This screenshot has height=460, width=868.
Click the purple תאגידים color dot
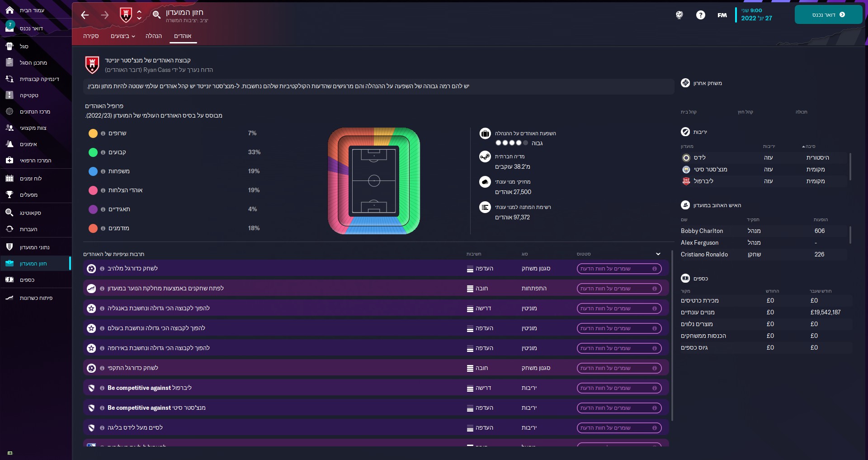pyautogui.click(x=93, y=209)
